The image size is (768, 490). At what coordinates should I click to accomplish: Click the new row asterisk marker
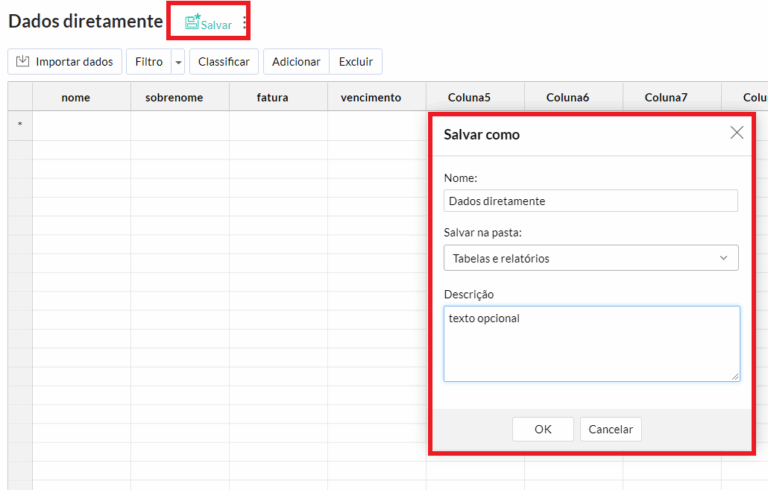(20, 125)
